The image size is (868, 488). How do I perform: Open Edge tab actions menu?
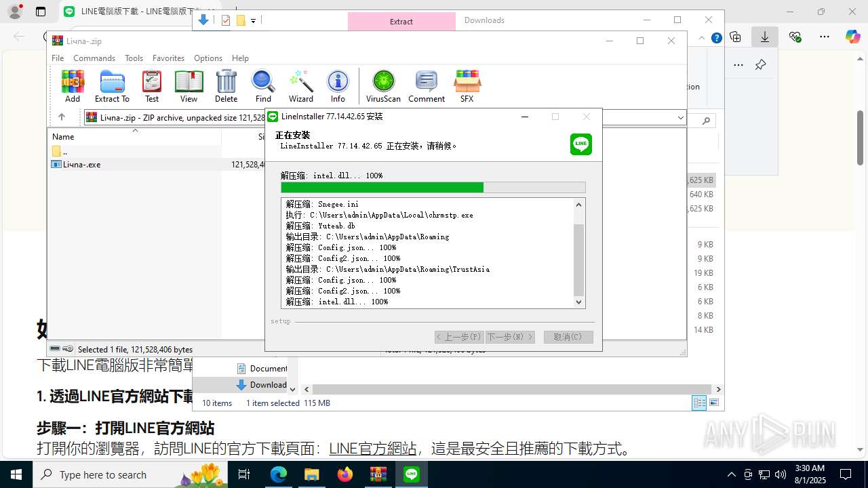click(41, 12)
